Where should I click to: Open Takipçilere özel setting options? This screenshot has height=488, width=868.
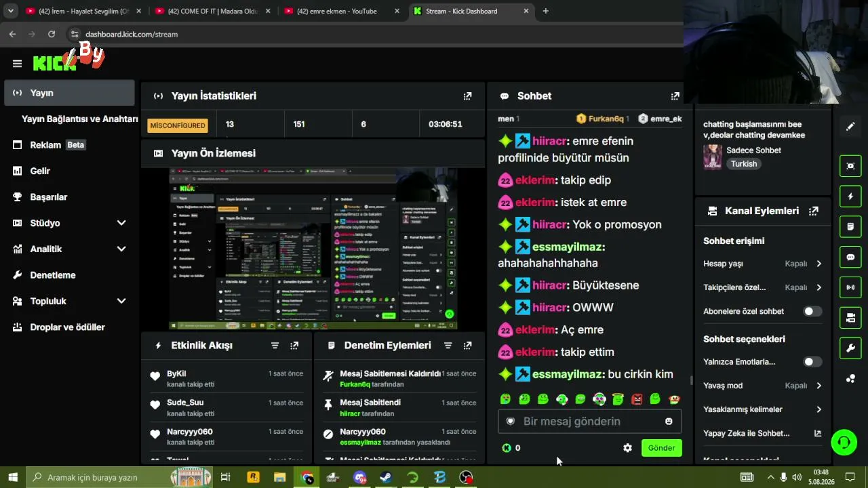pos(762,287)
